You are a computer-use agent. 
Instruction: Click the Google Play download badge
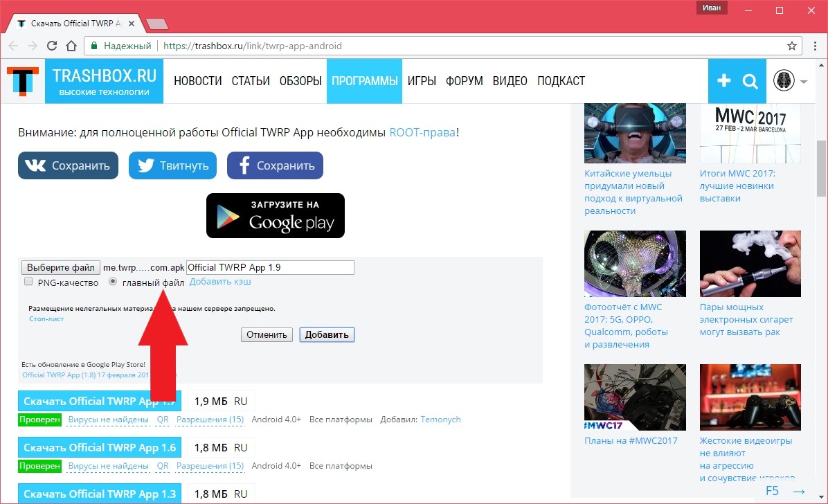point(275,215)
